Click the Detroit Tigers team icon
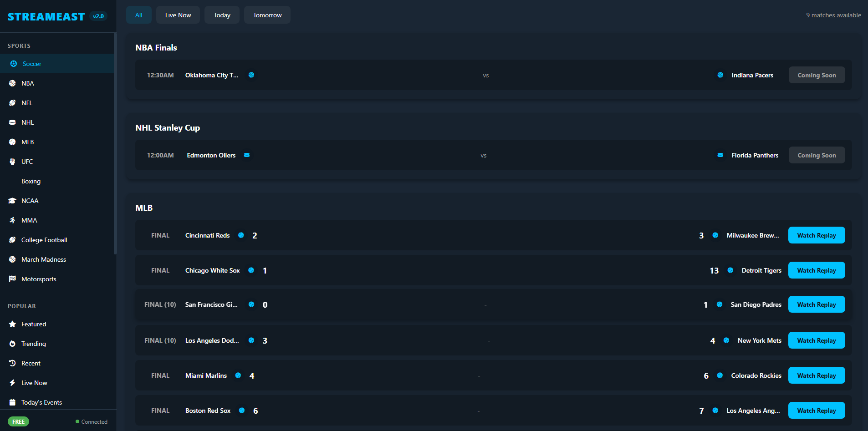 click(x=730, y=270)
